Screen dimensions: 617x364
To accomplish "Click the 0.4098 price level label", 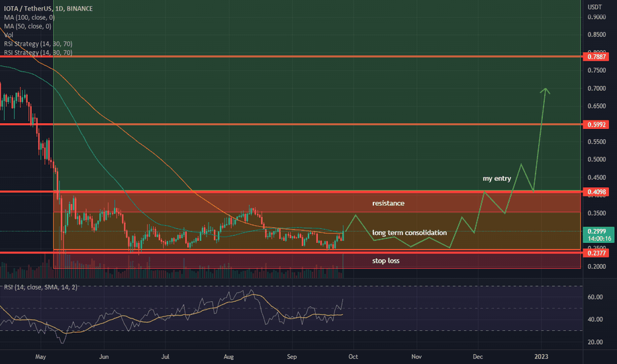I will tap(596, 192).
